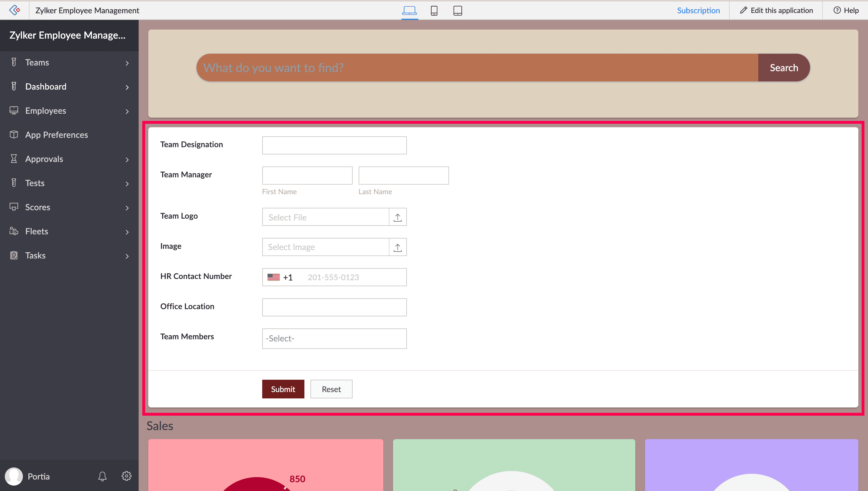This screenshot has width=868, height=491.
Task: Open Fleets menu item
Action: tap(37, 231)
